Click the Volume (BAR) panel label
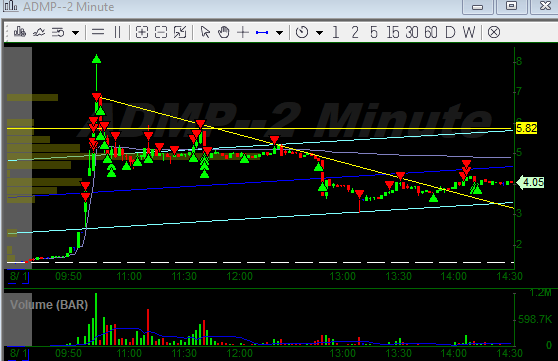The height and width of the screenshot is (361, 558). click(49, 305)
